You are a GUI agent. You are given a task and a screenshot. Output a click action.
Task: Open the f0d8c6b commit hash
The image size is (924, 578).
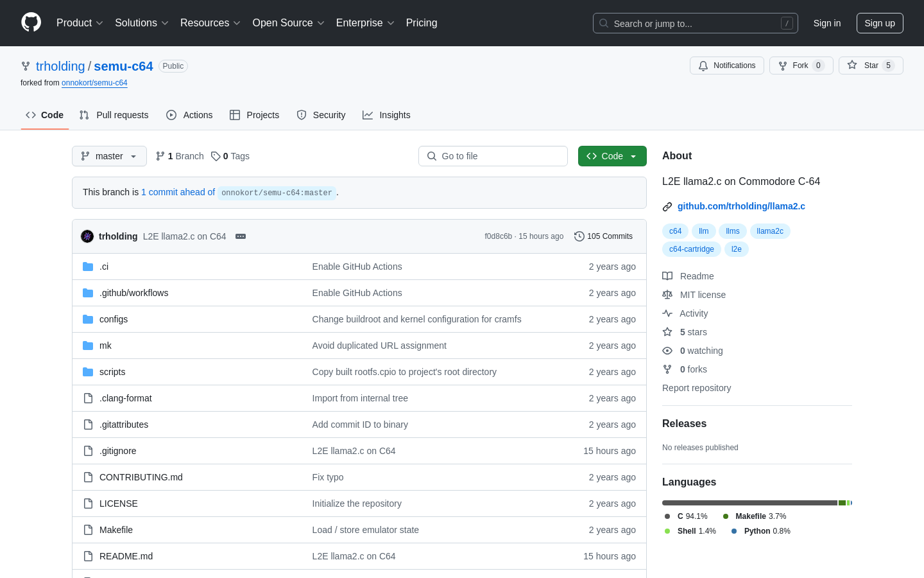coord(499,236)
